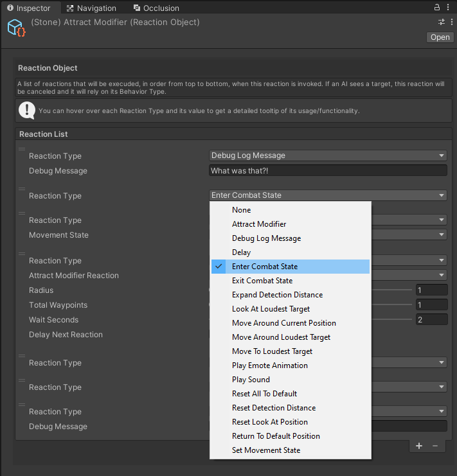457x476 pixels.
Task: Open the Inspector three-dot options menu
Action: (x=448, y=8)
